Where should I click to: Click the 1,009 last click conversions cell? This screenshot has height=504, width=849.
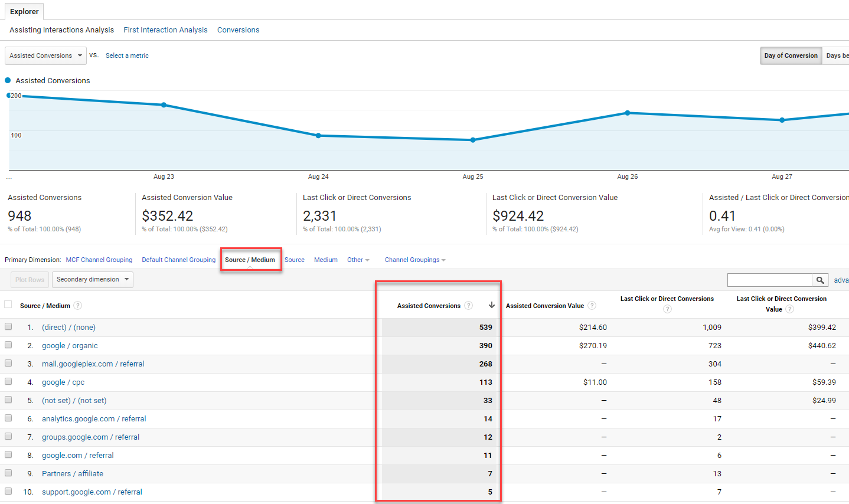(x=712, y=327)
